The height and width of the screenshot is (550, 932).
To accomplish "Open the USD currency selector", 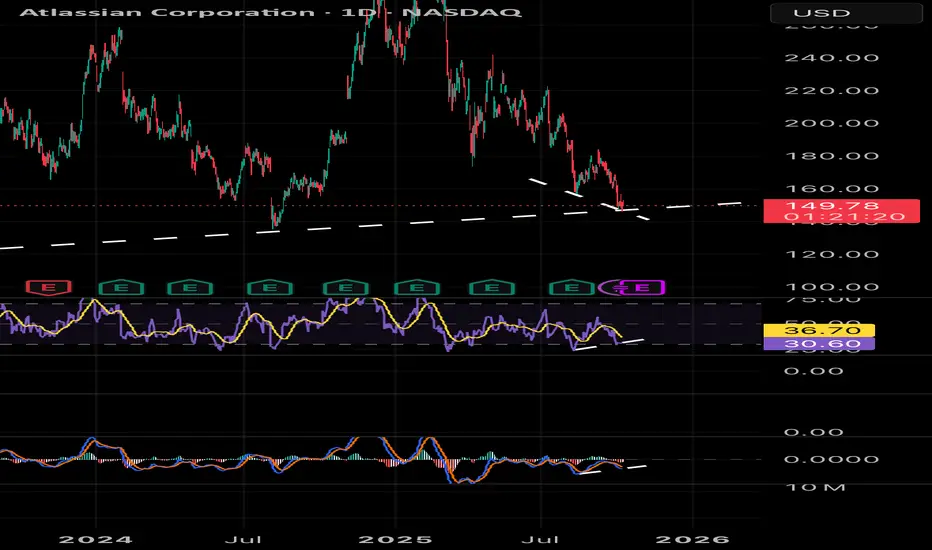I will 846,12.
